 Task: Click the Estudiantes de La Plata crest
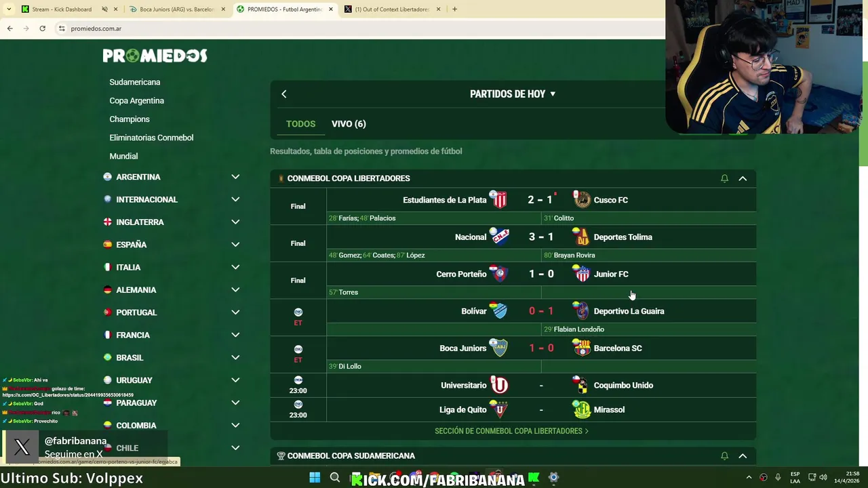(499, 200)
